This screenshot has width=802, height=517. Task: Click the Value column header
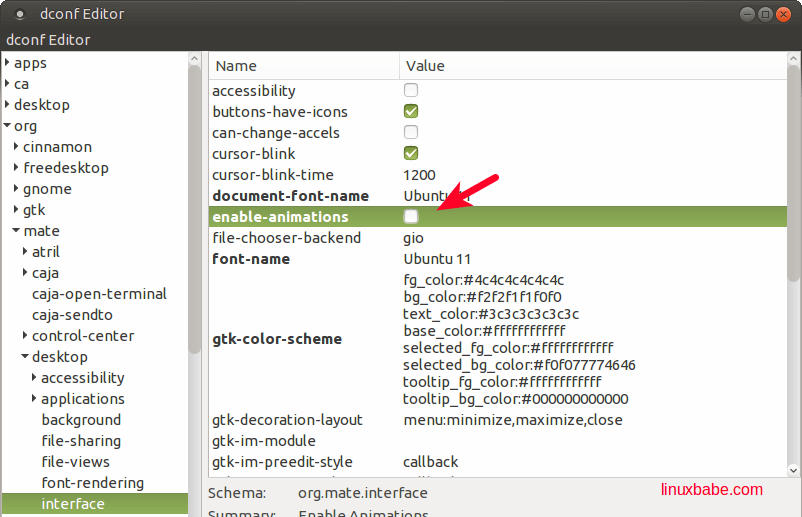click(425, 66)
